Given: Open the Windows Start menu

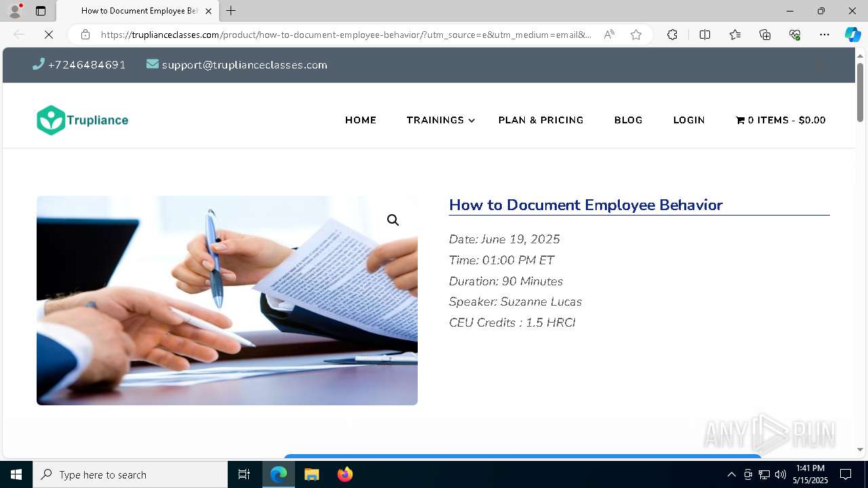Looking at the screenshot, I should pyautogui.click(x=16, y=474).
